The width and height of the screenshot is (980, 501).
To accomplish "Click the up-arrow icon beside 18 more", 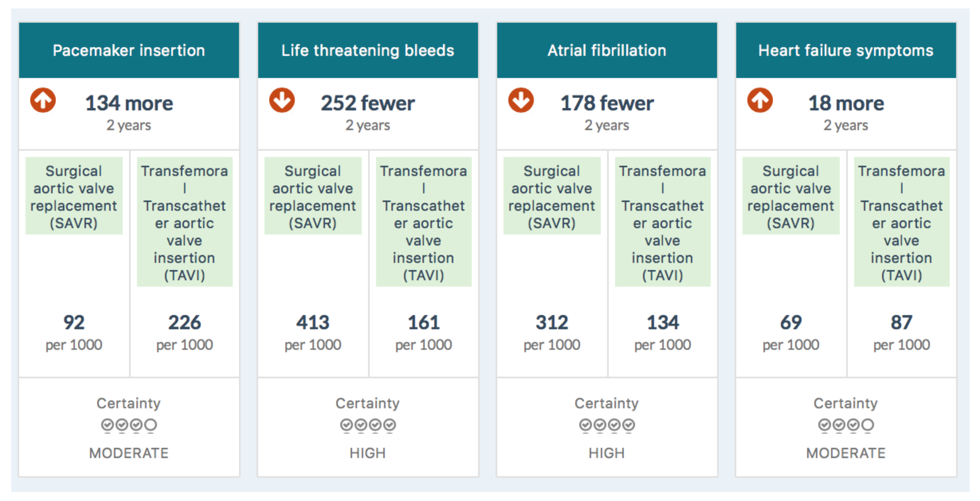I will pyautogui.click(x=760, y=100).
